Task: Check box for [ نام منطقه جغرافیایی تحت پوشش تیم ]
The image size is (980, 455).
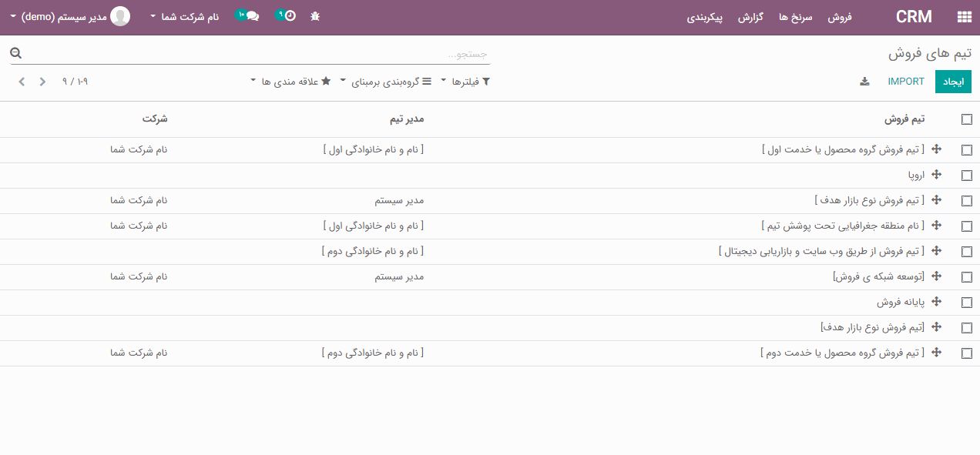Action: (967, 226)
